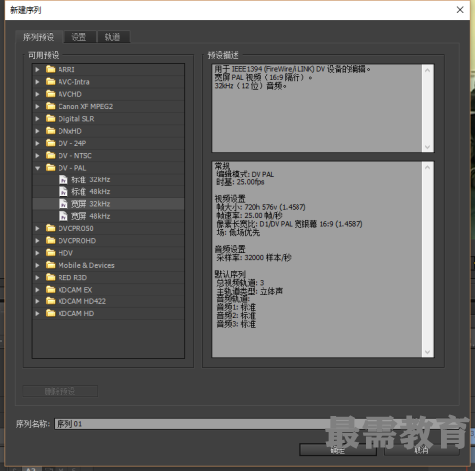Expand the AVCHD preset group
The image size is (476, 472).
point(37,94)
